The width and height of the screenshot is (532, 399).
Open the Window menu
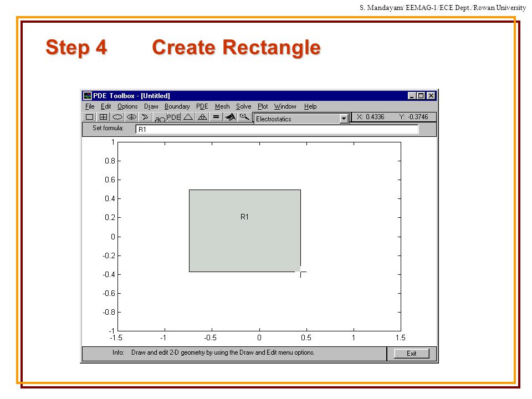click(x=285, y=106)
